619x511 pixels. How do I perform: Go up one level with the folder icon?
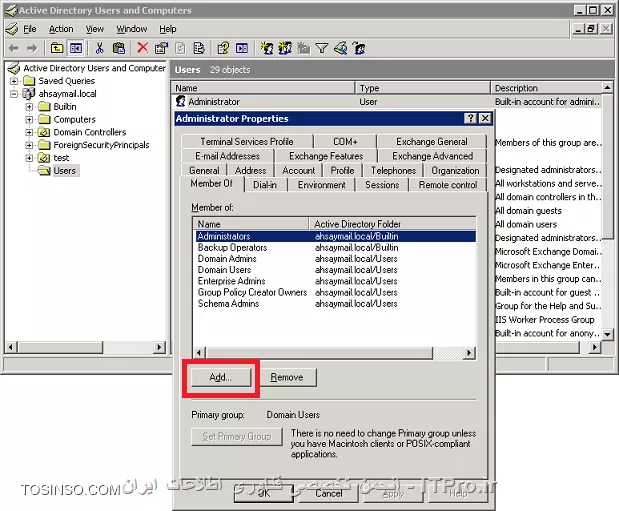click(57, 49)
